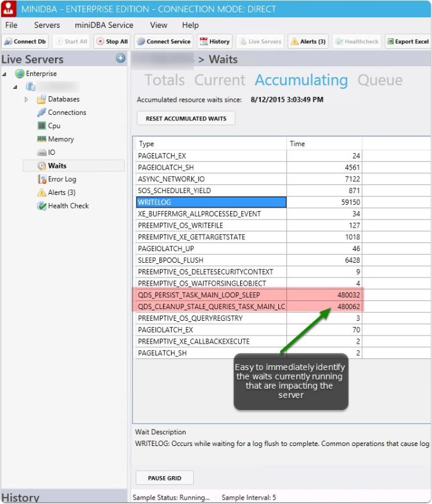Screen dimensions: 432x504
Task: Expand the Databases tree node
Action: [27, 99]
